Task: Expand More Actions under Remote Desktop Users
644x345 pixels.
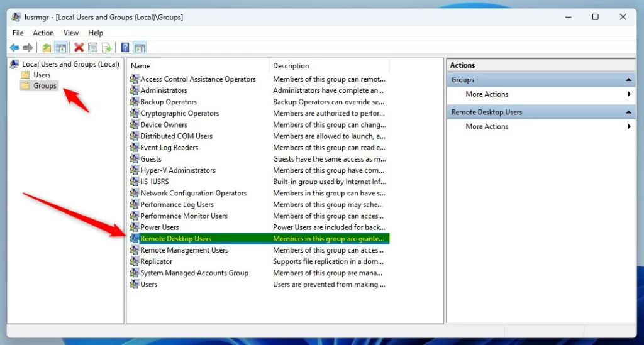Action: point(487,126)
